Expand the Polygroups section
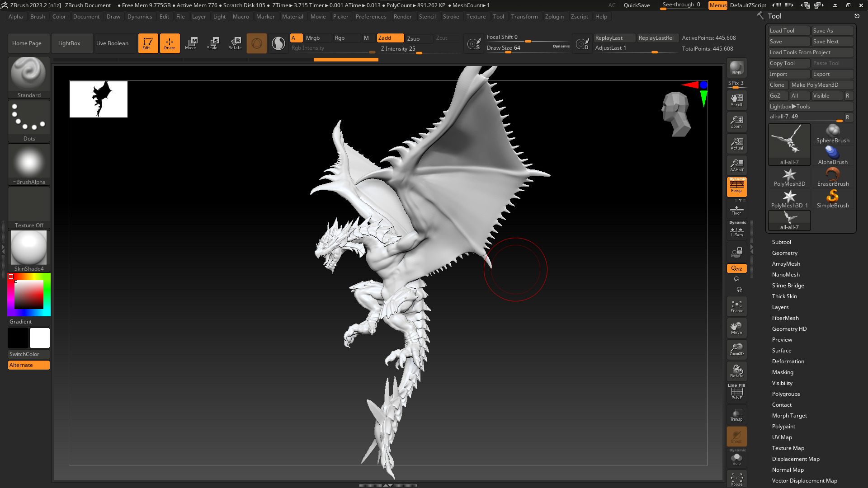The height and width of the screenshot is (488, 868). (x=786, y=394)
